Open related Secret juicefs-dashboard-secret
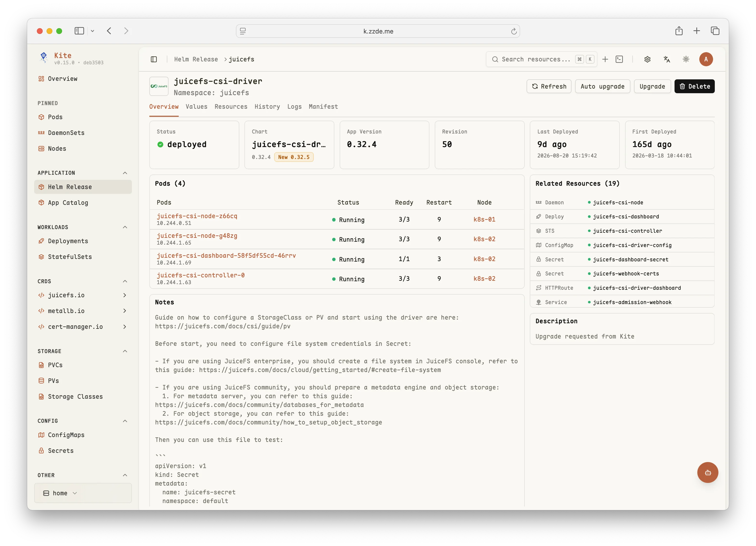This screenshot has height=546, width=756. click(630, 259)
